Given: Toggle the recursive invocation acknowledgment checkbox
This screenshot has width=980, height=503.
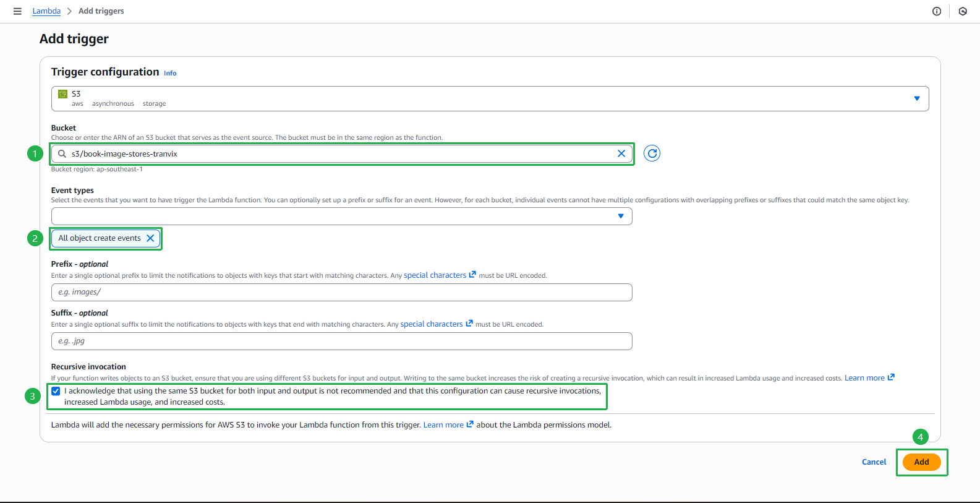Looking at the screenshot, I should click(56, 391).
